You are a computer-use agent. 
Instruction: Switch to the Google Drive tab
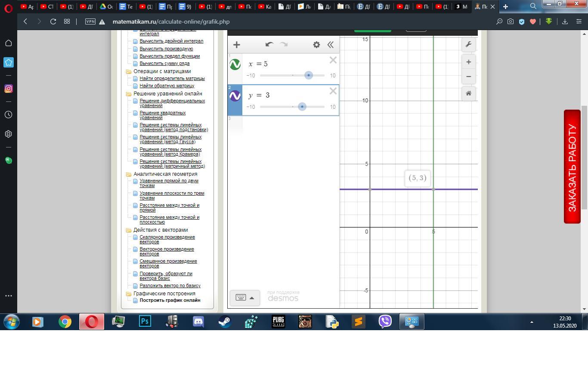(x=106, y=6)
